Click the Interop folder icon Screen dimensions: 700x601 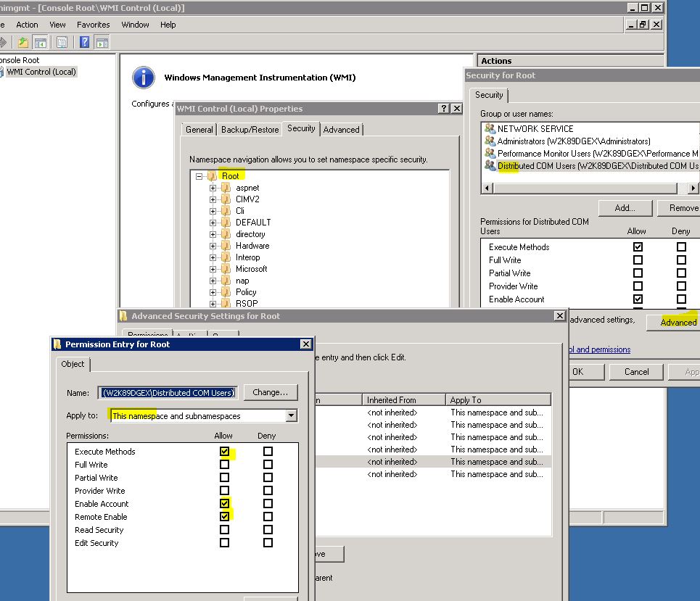click(226, 257)
